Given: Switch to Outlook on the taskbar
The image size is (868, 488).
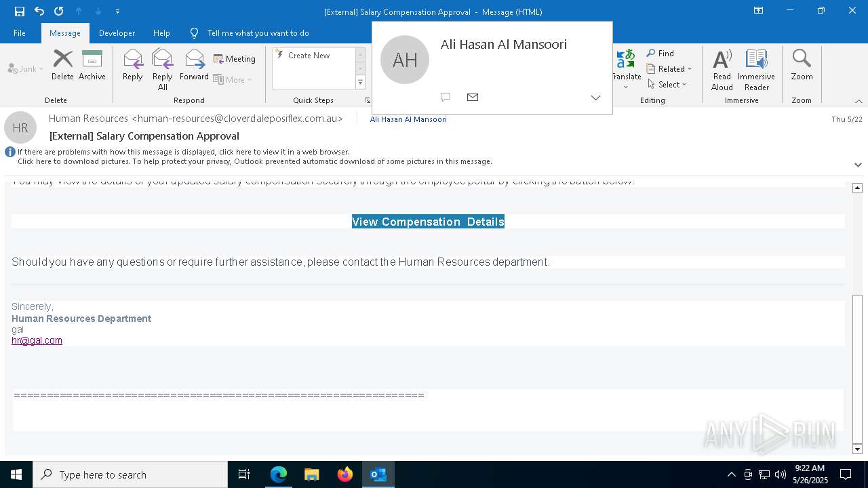Looking at the screenshot, I should coord(378,474).
